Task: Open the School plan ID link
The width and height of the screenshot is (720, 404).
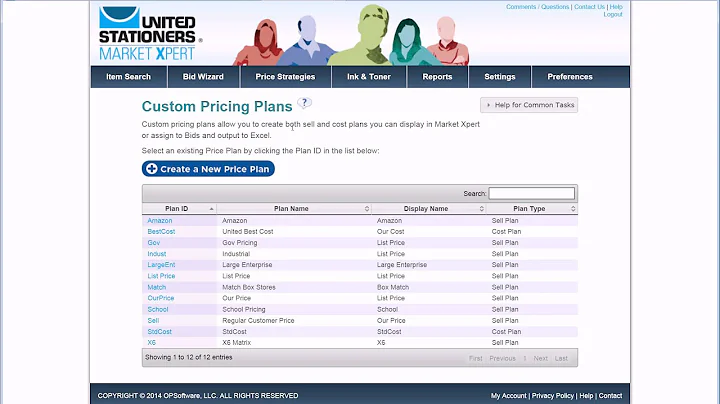Action: pyautogui.click(x=158, y=309)
